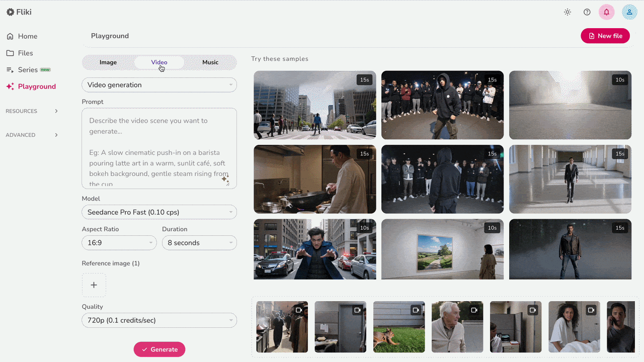Screen dimensions: 644x362
Task: Click video camera icon on squirrel thumbnail
Action: (x=416, y=310)
